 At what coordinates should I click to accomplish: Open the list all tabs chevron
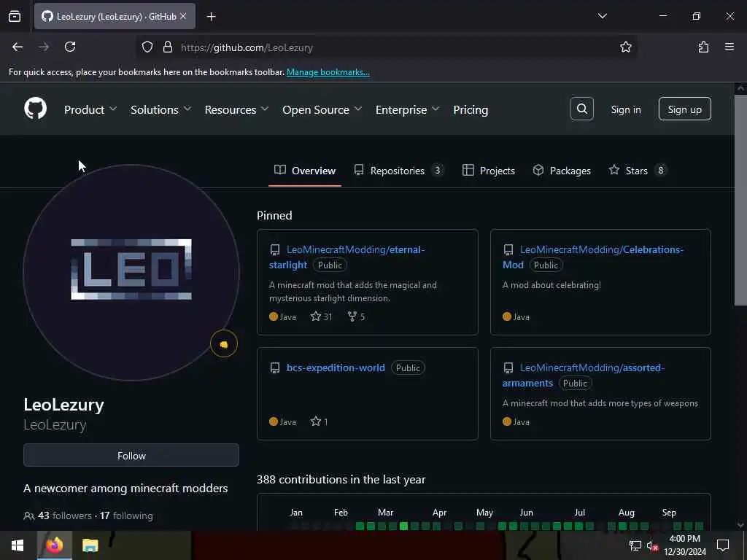coord(602,16)
